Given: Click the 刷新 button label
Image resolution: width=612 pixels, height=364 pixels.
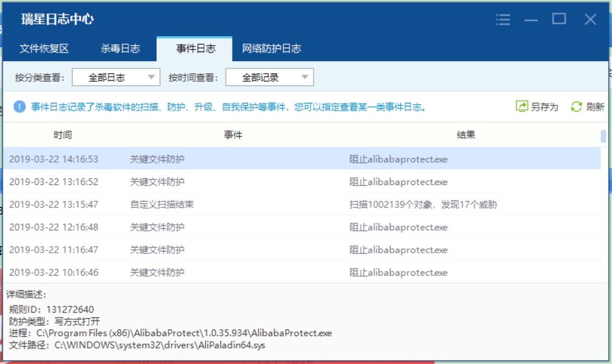Looking at the screenshot, I should coord(595,107).
